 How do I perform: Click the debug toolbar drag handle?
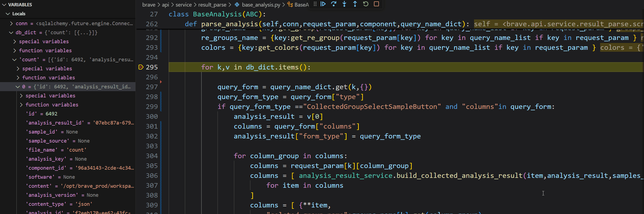pos(315,4)
